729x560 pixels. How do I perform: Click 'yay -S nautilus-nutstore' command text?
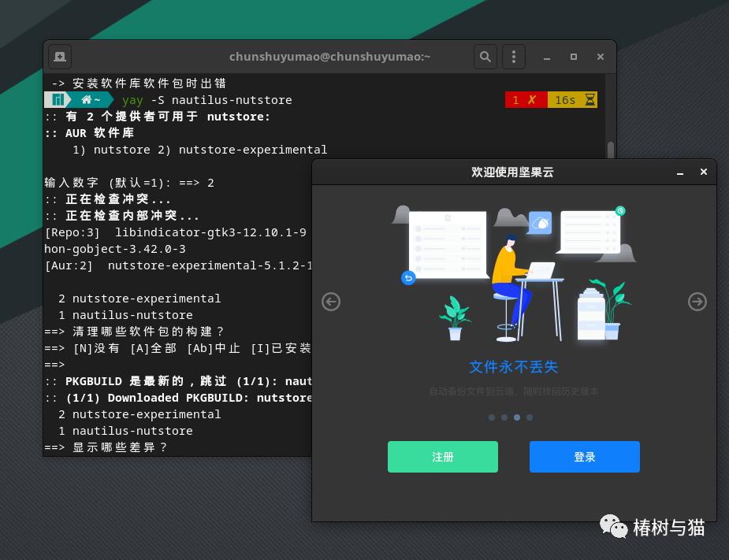point(207,100)
